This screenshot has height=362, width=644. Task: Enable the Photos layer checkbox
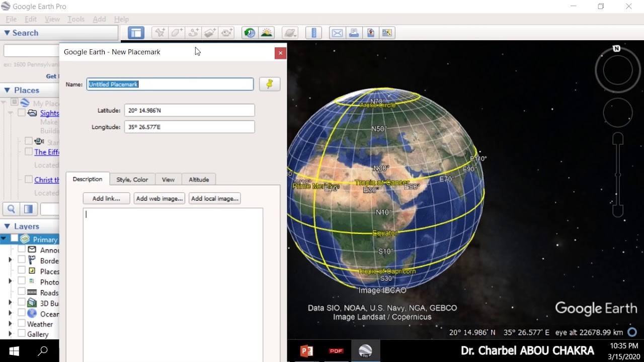pyautogui.click(x=22, y=281)
